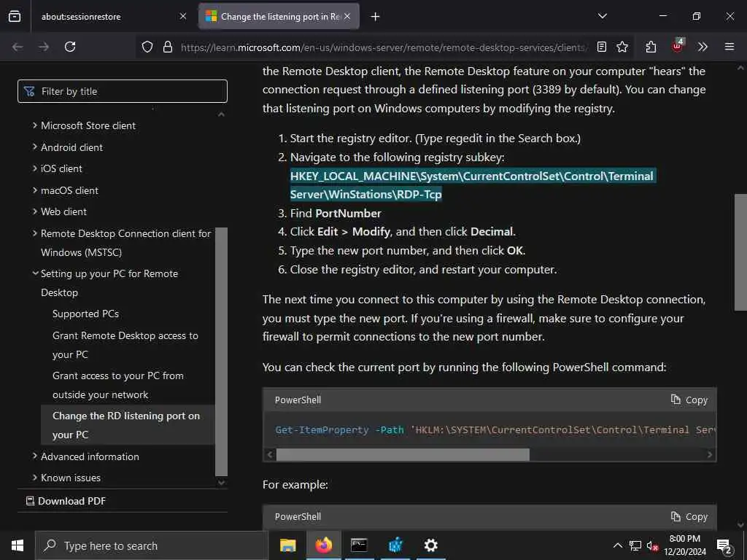747x560 pixels.
Task: Select Change the RD listening port on your PC
Action: coord(126,425)
